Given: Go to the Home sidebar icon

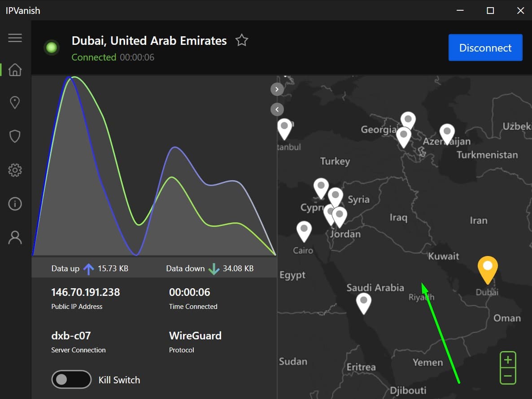Looking at the screenshot, I should tap(15, 70).
